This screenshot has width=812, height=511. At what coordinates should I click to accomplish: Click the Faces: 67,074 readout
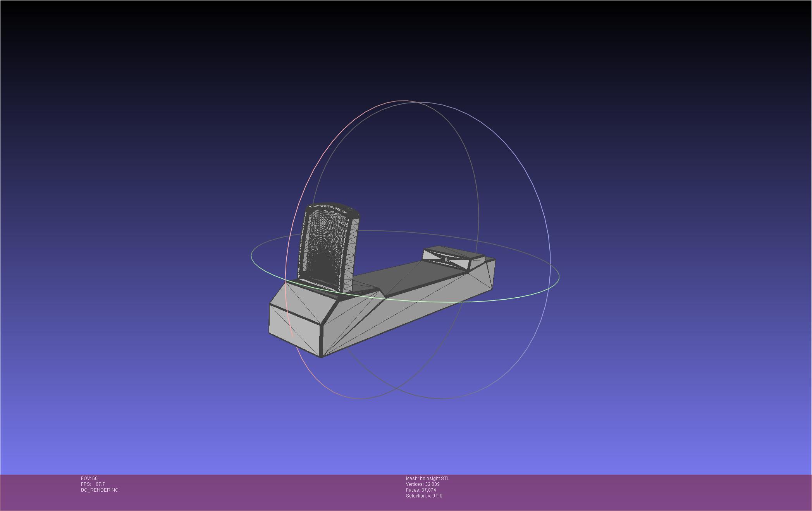(421, 490)
